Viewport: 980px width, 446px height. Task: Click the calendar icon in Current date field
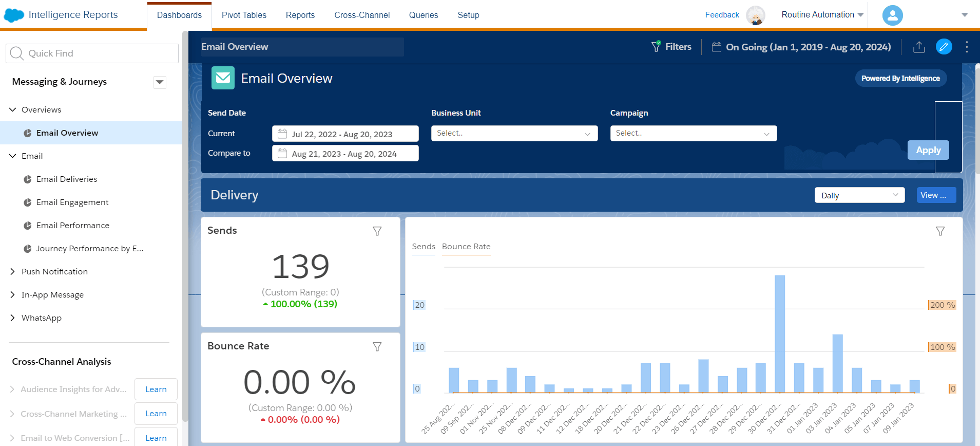pos(282,134)
